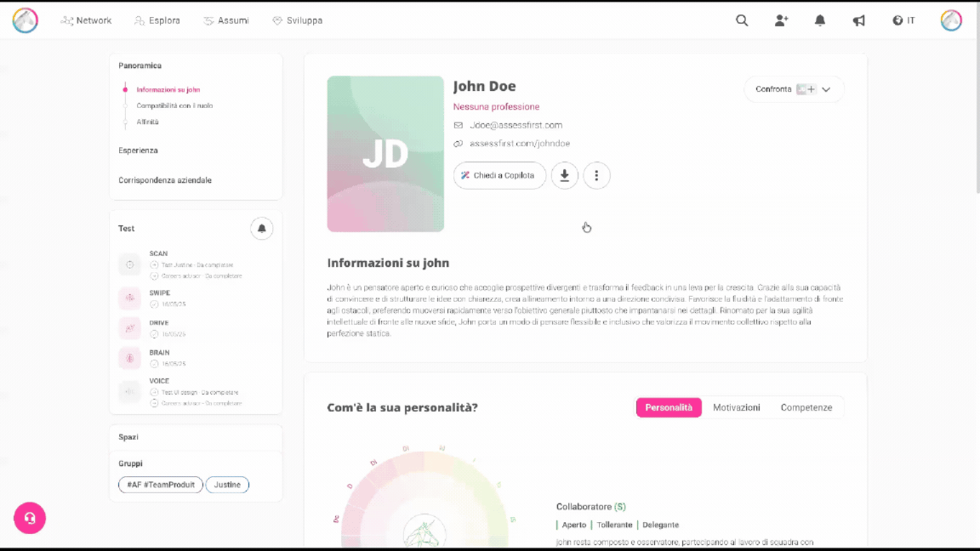Switch to the Motivazioni tab

click(736, 407)
